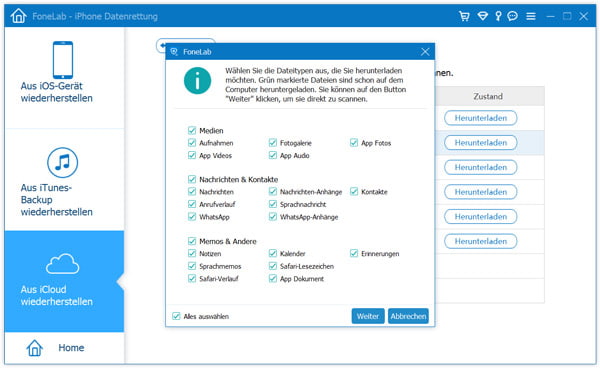
Task: Uncheck the Medien group checkbox
Action: (x=192, y=130)
